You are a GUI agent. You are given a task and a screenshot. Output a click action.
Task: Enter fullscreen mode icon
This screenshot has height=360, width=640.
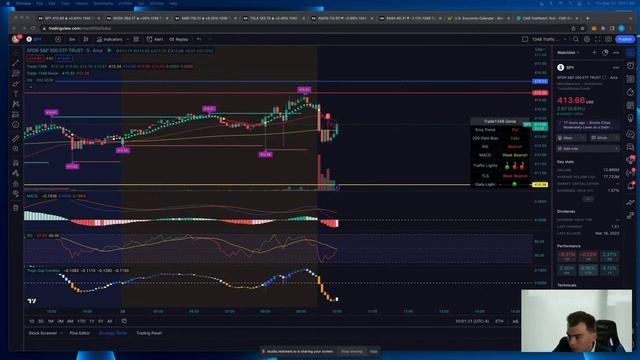[x=598, y=39]
